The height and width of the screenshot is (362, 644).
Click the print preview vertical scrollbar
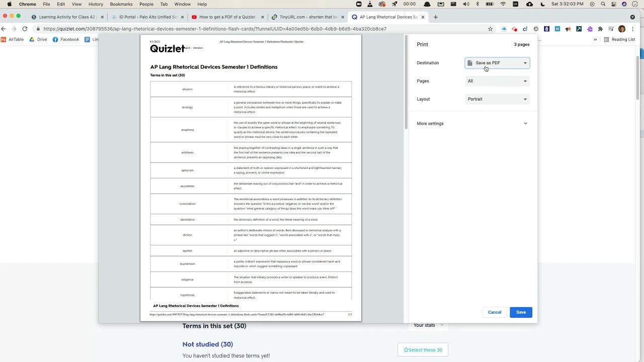(x=406, y=80)
